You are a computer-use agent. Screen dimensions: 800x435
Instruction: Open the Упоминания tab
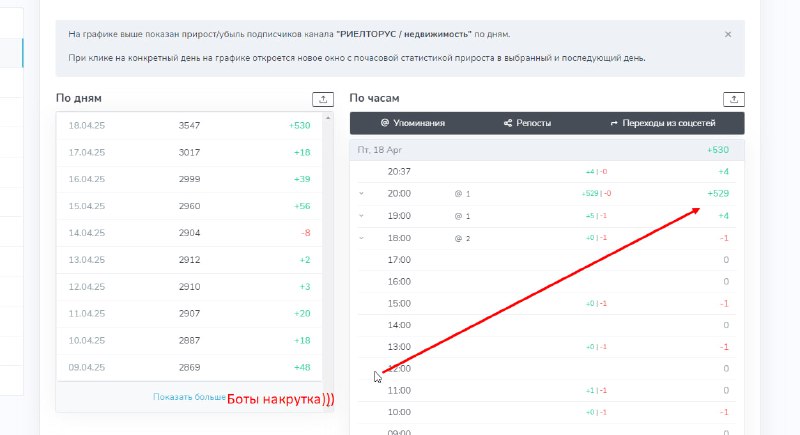413,123
